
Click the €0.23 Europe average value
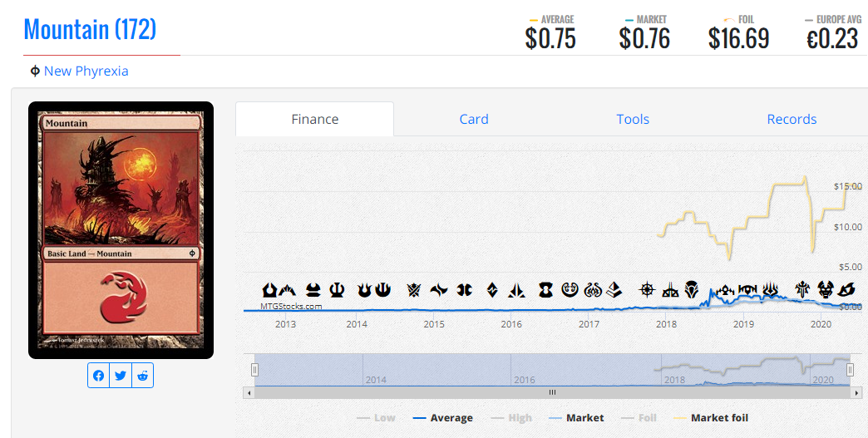[x=832, y=38]
